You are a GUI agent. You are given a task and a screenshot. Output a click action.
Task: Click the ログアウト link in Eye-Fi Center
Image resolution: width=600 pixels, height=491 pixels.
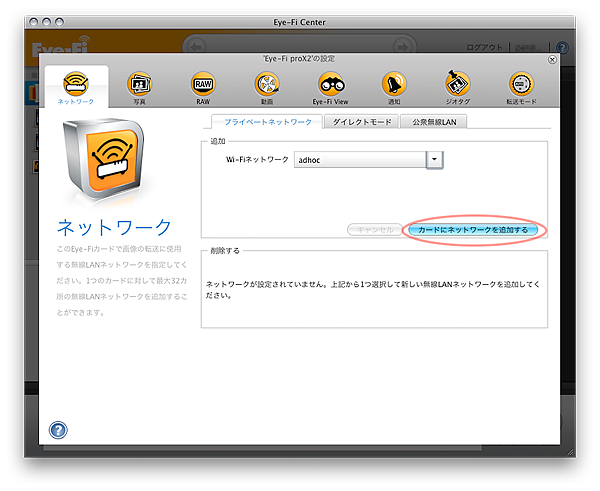pos(484,47)
